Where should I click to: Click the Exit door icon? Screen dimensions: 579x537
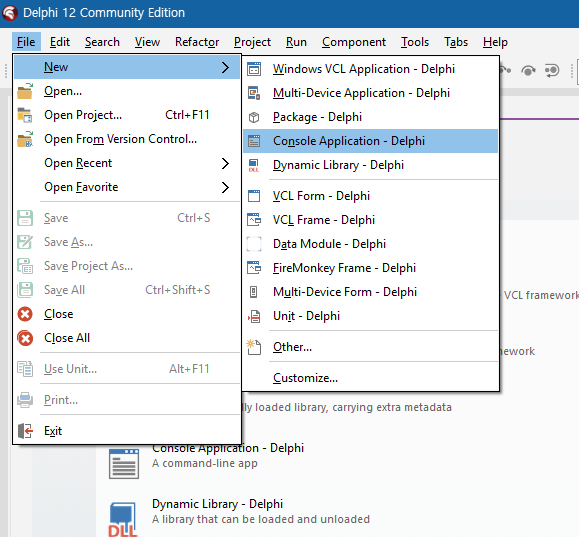click(x=25, y=431)
